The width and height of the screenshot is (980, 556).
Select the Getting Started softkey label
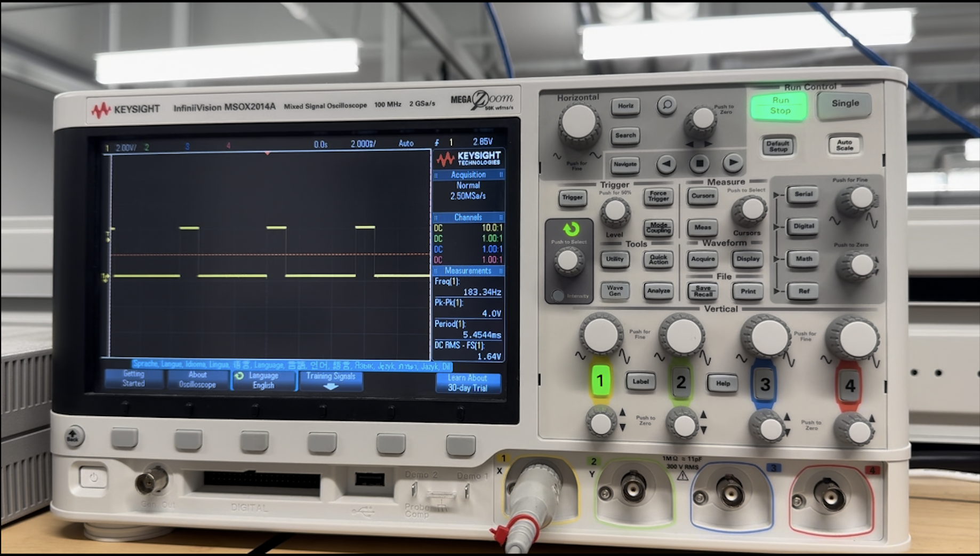click(133, 379)
